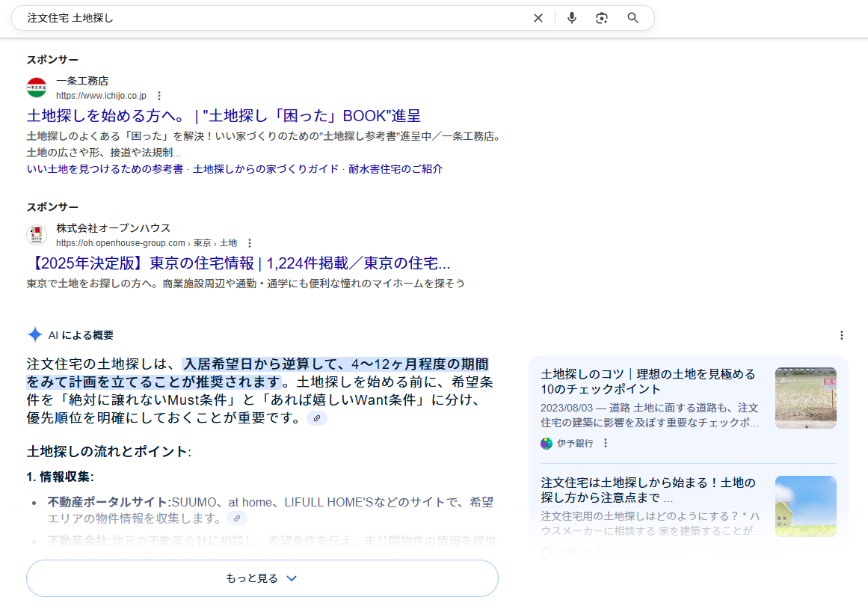The width and height of the screenshot is (868, 609).
Task: Clear the search box with the X icon
Action: tap(538, 18)
